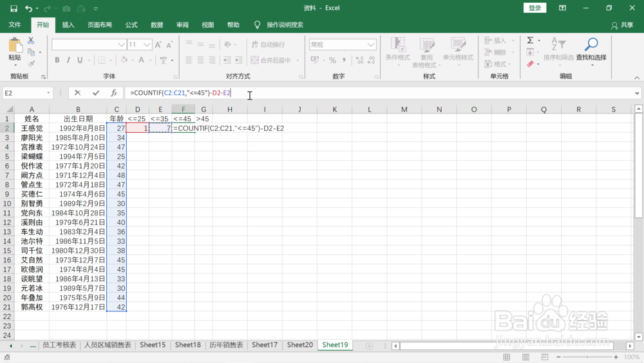Toggle Italic formatting
This screenshot has height=363, width=644.
click(68, 61)
